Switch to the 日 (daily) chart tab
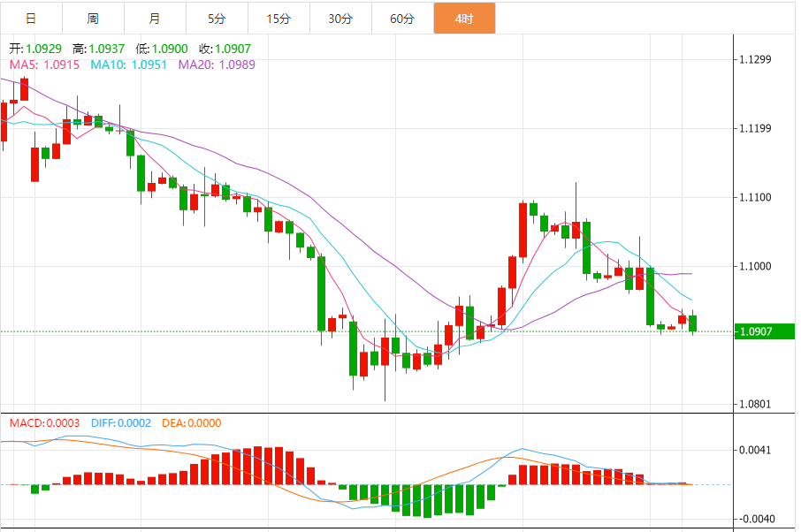 pyautogui.click(x=31, y=19)
